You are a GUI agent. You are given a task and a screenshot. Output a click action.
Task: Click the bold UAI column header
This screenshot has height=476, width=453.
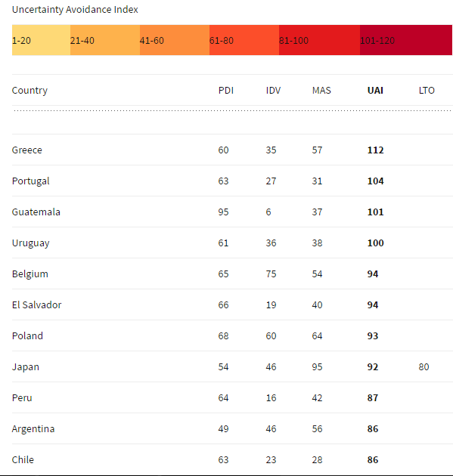coord(375,91)
